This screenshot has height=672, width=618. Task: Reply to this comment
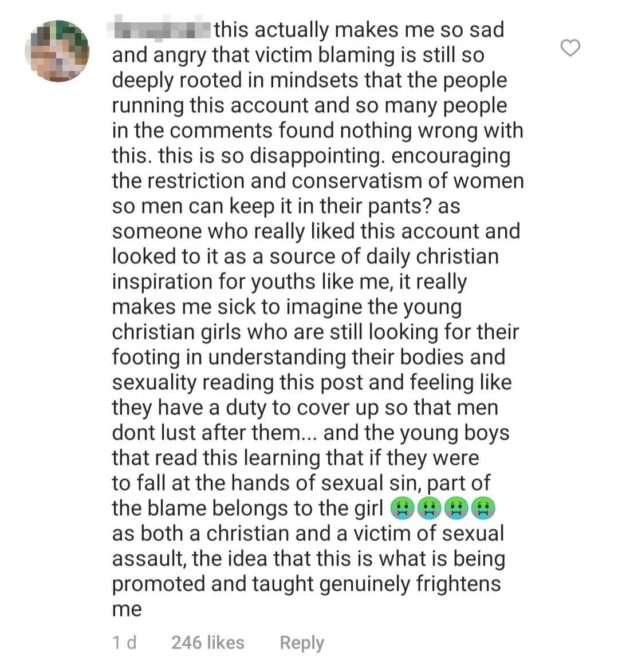click(x=301, y=643)
